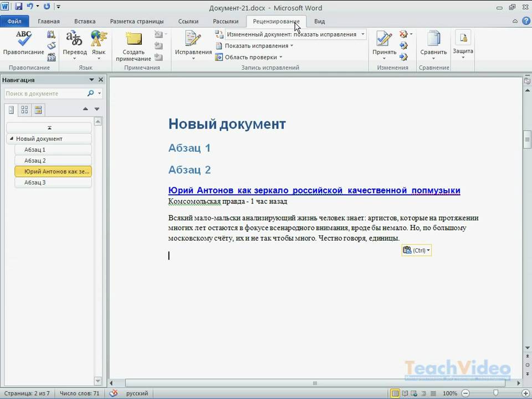This screenshot has width=532, height=399.
Task: Create a new comment with Создать примечание
Action: click(134, 46)
